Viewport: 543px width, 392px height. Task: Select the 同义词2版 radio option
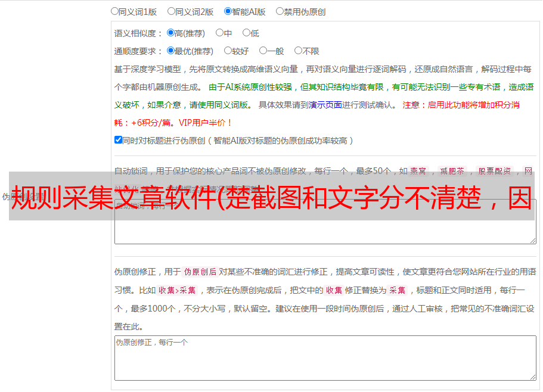[171, 11]
